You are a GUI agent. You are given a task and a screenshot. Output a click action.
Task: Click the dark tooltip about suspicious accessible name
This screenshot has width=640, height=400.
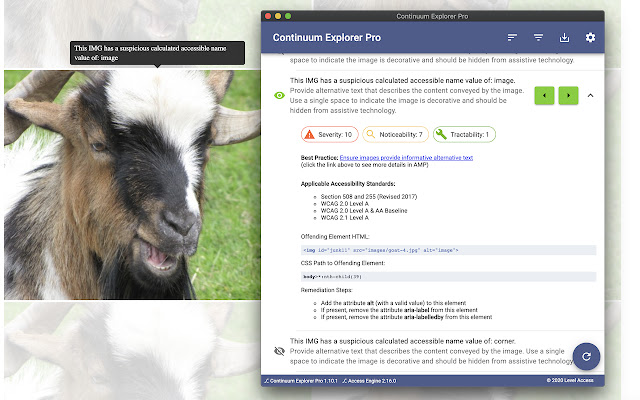coord(157,53)
